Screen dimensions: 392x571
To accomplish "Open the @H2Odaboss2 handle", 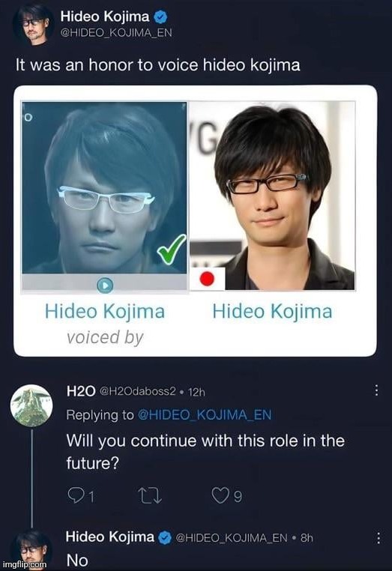I will pyautogui.click(x=137, y=391).
